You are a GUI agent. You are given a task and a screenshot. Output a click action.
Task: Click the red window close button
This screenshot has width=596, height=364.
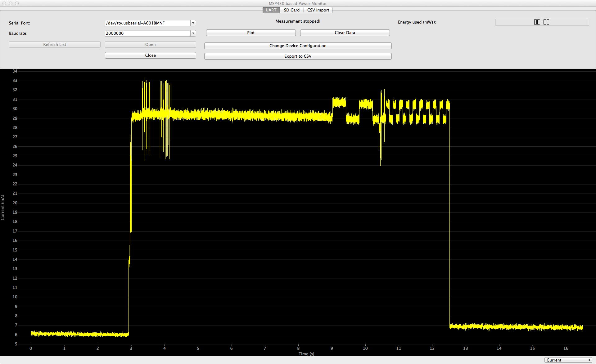4,3
